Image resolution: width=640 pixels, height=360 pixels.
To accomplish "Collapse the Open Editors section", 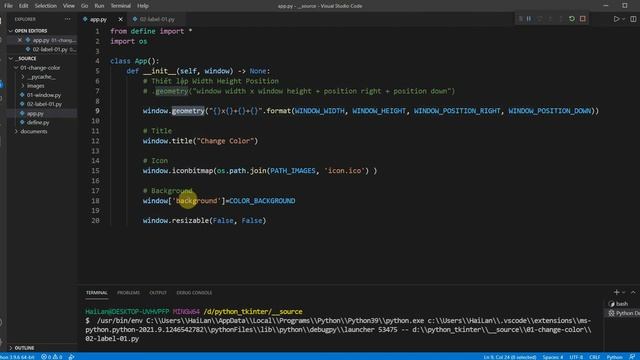I will pos(31,31).
